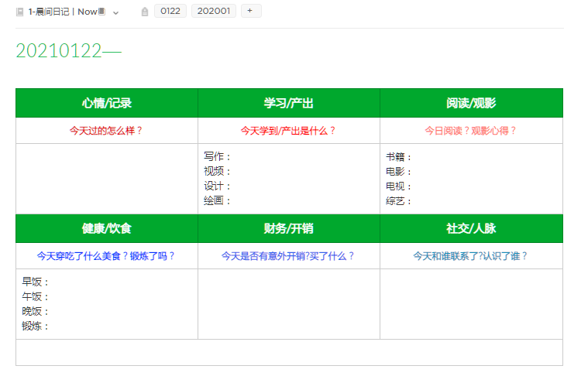Select the 0122 tag

(x=170, y=11)
